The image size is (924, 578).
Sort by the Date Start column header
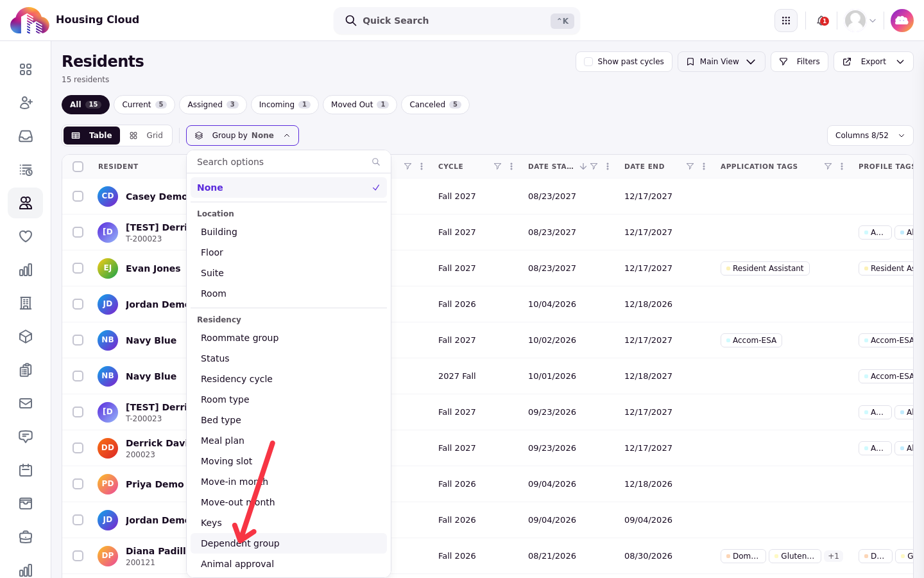[x=551, y=166]
